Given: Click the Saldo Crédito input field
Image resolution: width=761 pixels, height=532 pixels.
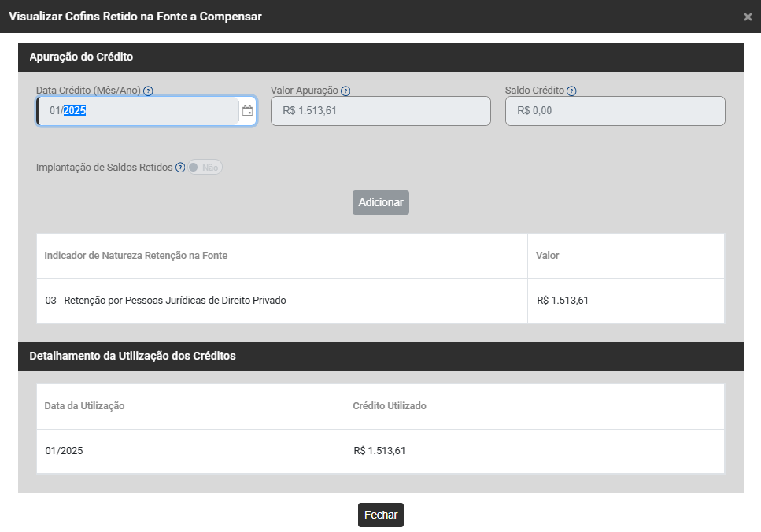Looking at the screenshot, I should [615, 111].
